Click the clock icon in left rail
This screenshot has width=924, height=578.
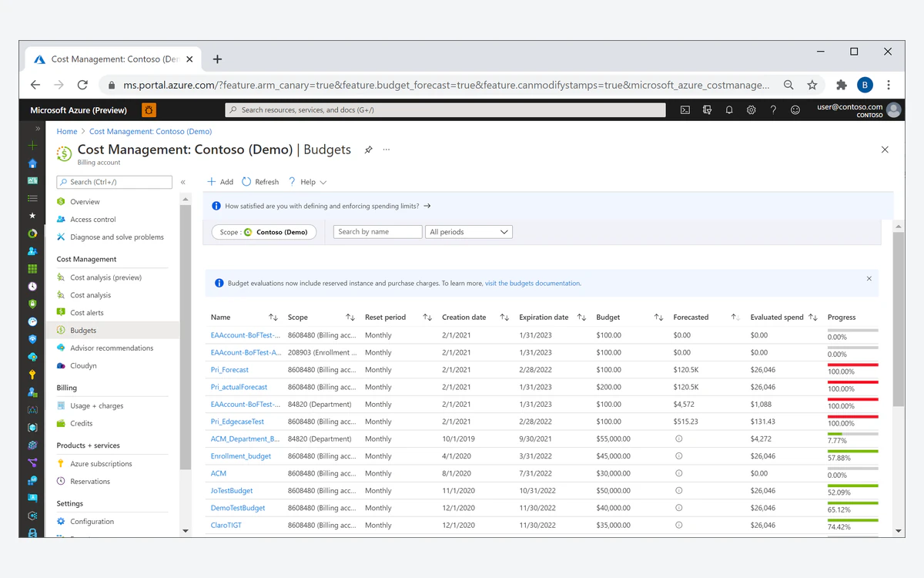coord(32,287)
